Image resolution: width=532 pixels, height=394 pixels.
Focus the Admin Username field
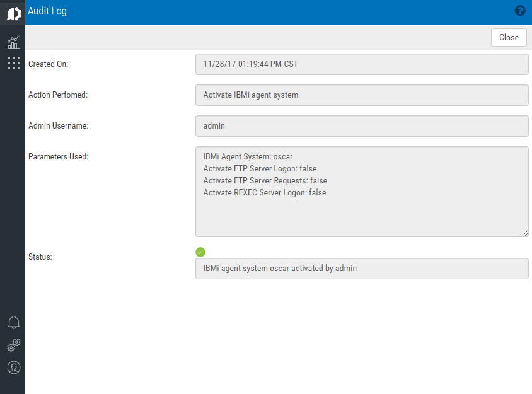pyautogui.click(x=362, y=126)
